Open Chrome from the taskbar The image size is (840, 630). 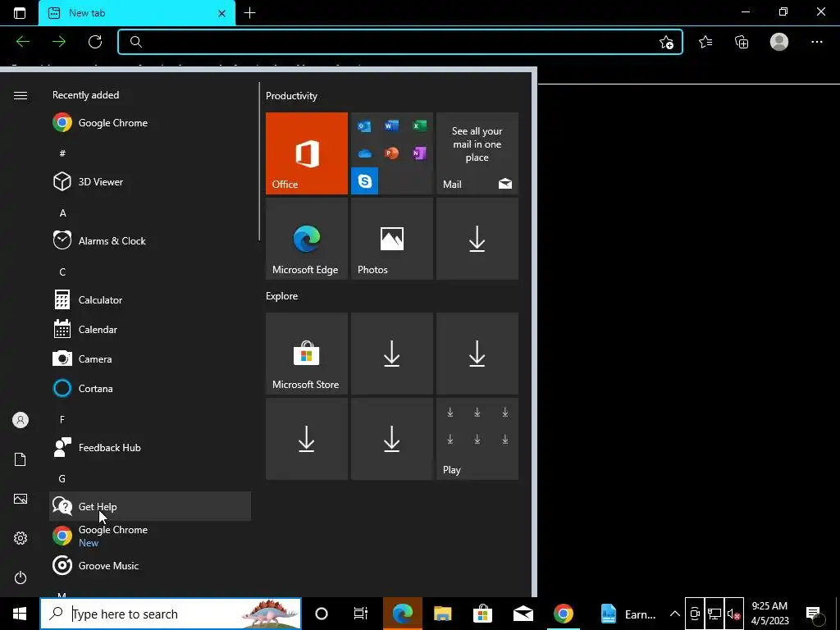pyautogui.click(x=563, y=614)
